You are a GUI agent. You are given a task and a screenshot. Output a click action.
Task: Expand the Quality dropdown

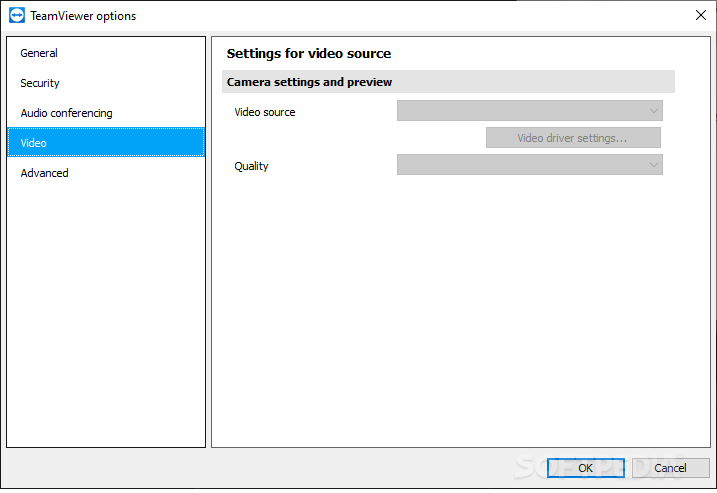tap(530, 165)
